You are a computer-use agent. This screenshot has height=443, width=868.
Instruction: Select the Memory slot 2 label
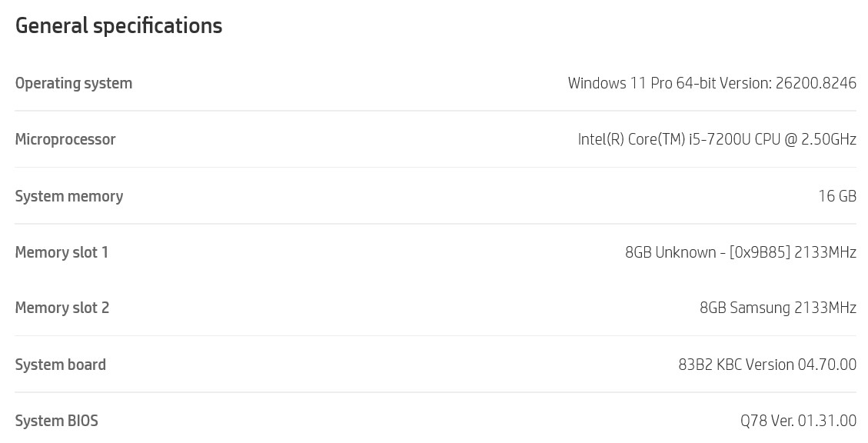point(62,308)
